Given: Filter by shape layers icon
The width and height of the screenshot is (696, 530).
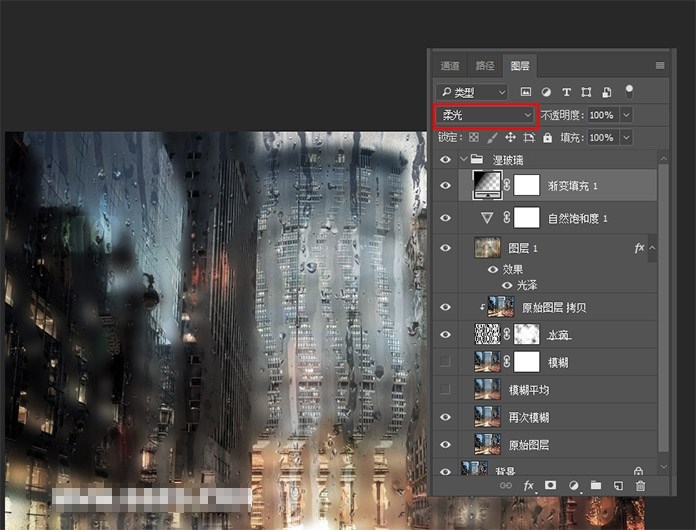Looking at the screenshot, I should 586,92.
